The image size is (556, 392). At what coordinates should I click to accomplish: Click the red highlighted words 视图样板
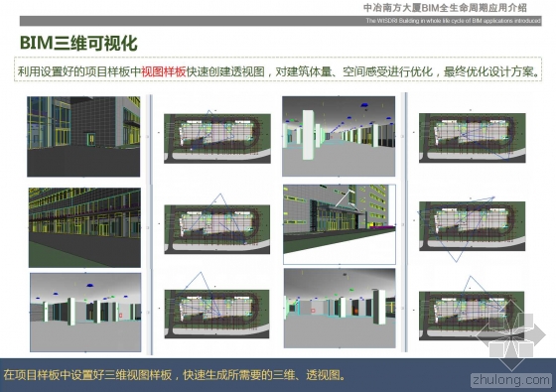[164, 71]
